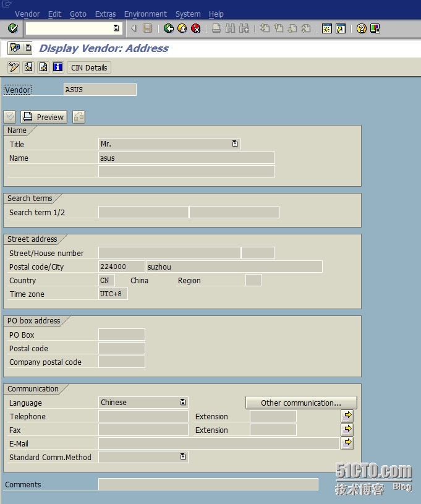Click the Time zone field UTC+8
Viewport: 421px width, 504px height.
coord(113,294)
